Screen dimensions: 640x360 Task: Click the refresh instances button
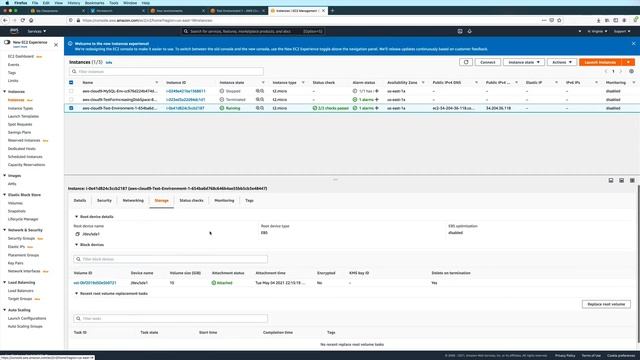click(466, 62)
